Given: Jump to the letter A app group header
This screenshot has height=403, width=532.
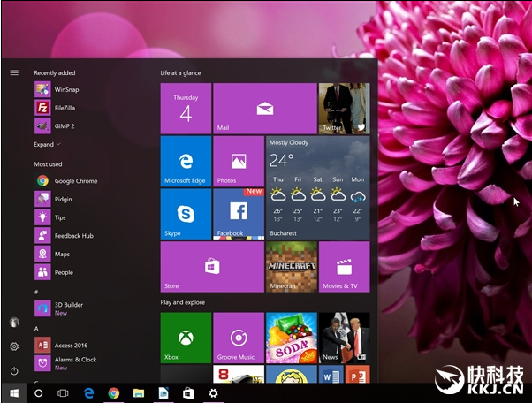Looking at the screenshot, I should pyautogui.click(x=36, y=328).
